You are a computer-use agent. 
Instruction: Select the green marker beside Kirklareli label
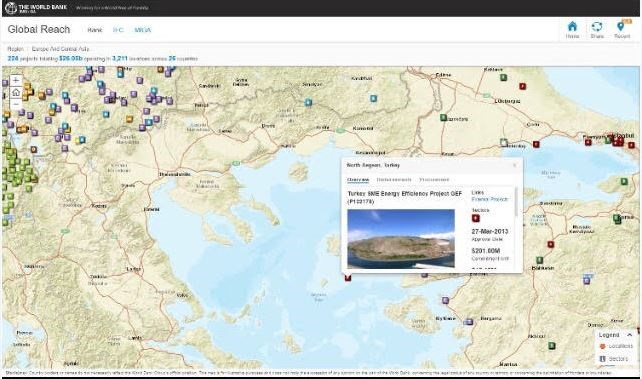pos(503,77)
